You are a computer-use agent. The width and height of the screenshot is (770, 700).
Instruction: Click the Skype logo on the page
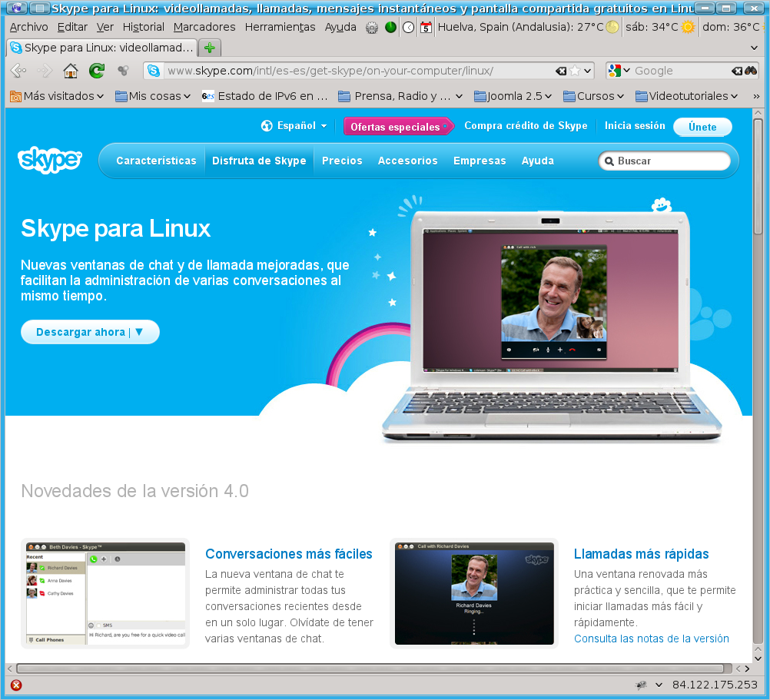coord(50,160)
